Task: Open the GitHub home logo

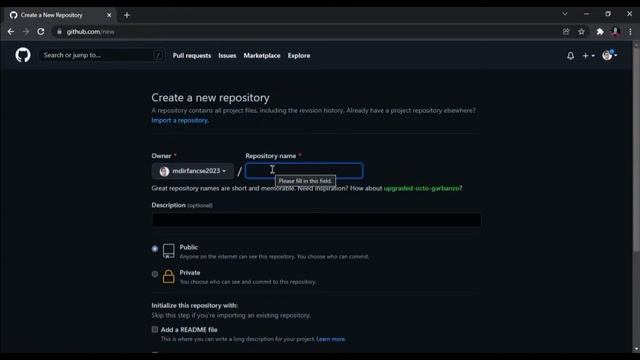Action: [x=23, y=55]
